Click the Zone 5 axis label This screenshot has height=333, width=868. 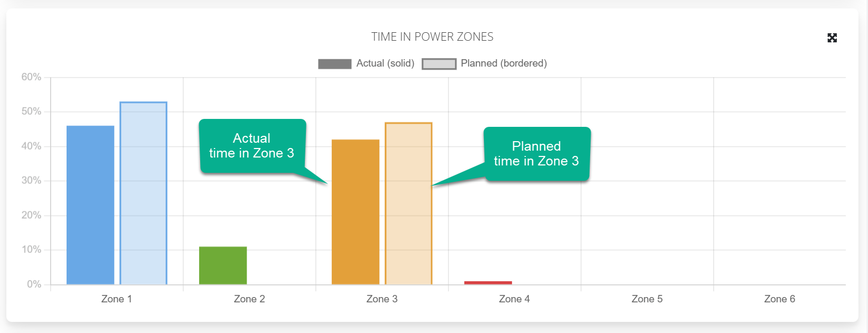pyautogui.click(x=647, y=299)
